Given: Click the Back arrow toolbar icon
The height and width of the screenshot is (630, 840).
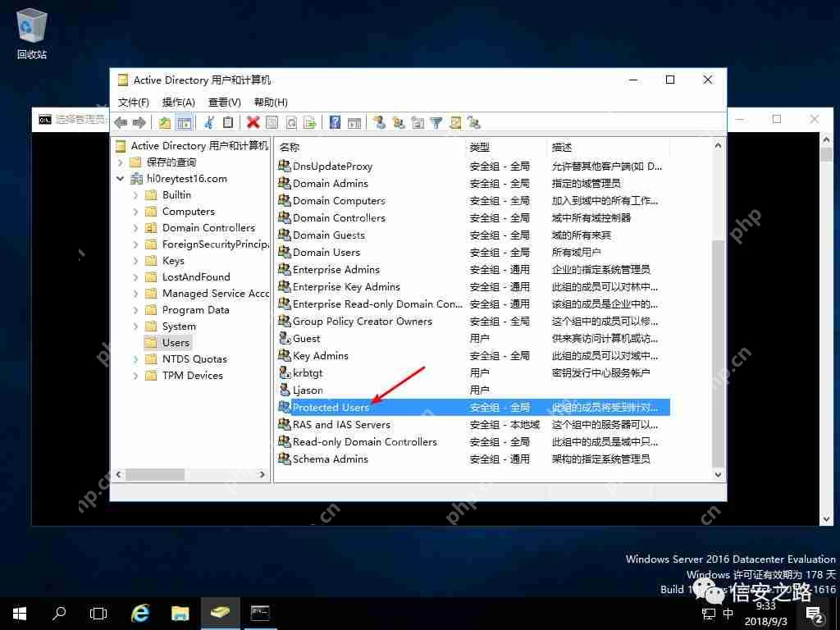Looking at the screenshot, I should 121,123.
